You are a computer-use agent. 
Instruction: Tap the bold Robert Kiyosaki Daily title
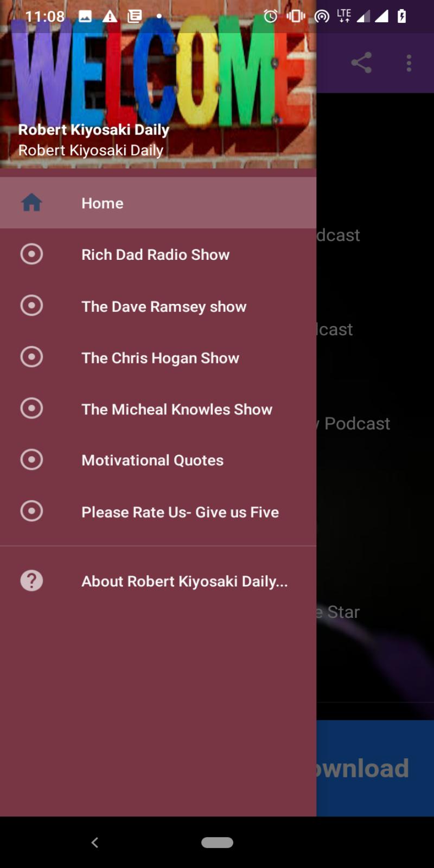(x=94, y=130)
